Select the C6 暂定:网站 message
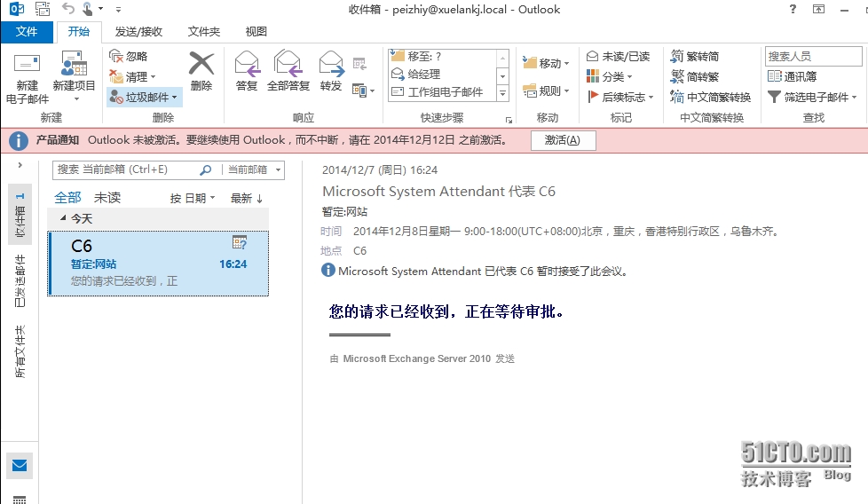Viewport: 868px width, 504px height. point(158,264)
